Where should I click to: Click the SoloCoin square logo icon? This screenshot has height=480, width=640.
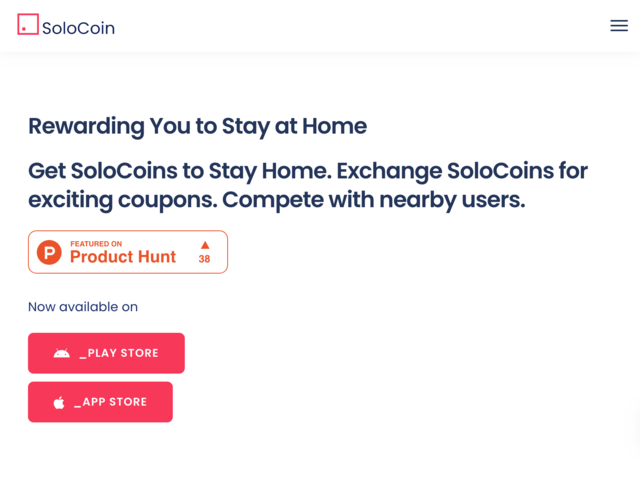coord(28,24)
